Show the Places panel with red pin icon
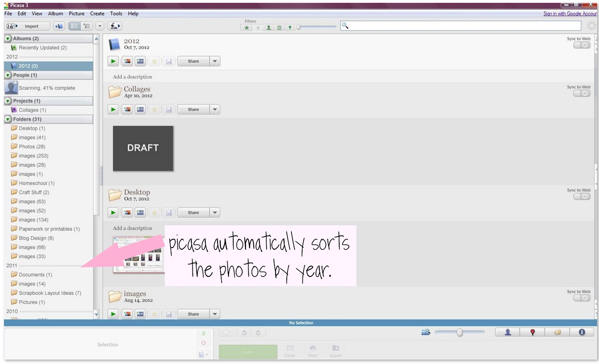The width and height of the screenshot is (599, 364). (x=532, y=332)
